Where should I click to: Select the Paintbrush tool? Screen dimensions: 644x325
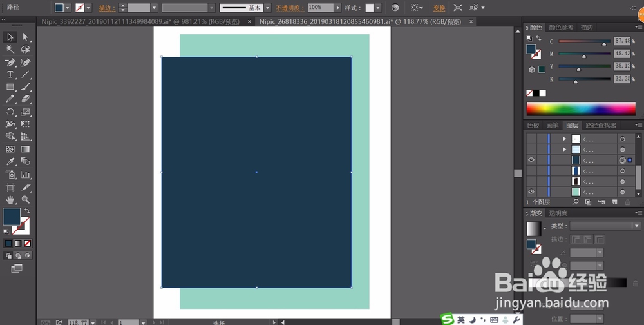(x=26, y=87)
